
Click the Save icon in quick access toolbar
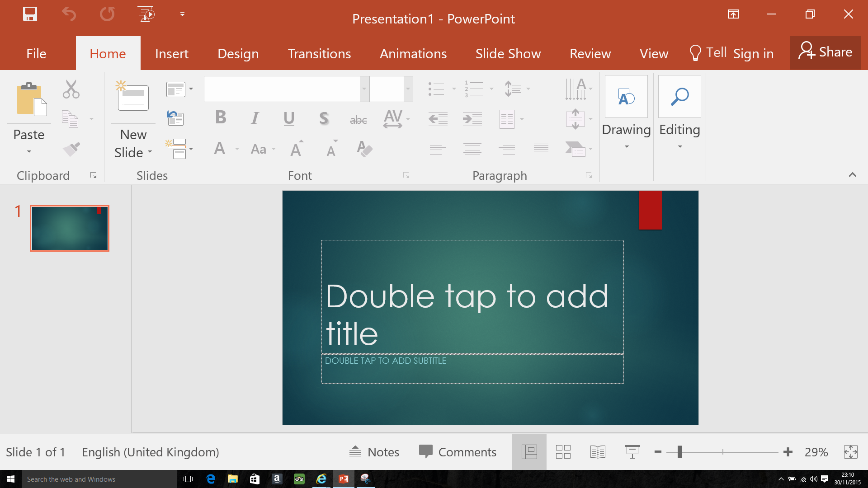click(x=30, y=14)
